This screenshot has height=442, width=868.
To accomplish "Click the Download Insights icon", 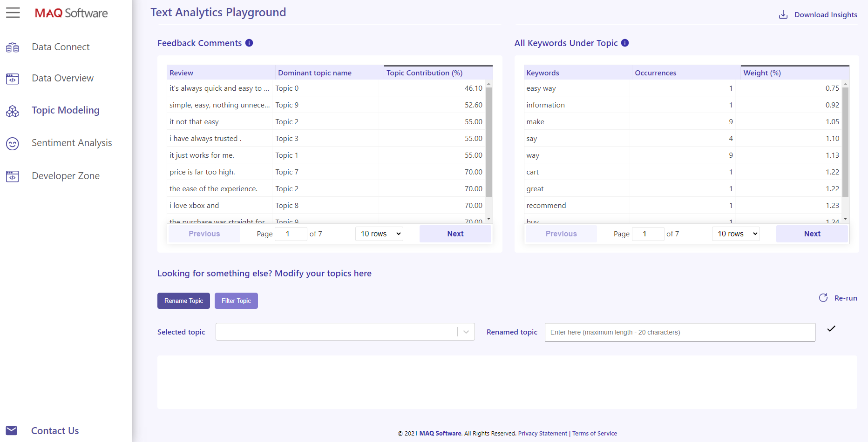I will 783,14.
